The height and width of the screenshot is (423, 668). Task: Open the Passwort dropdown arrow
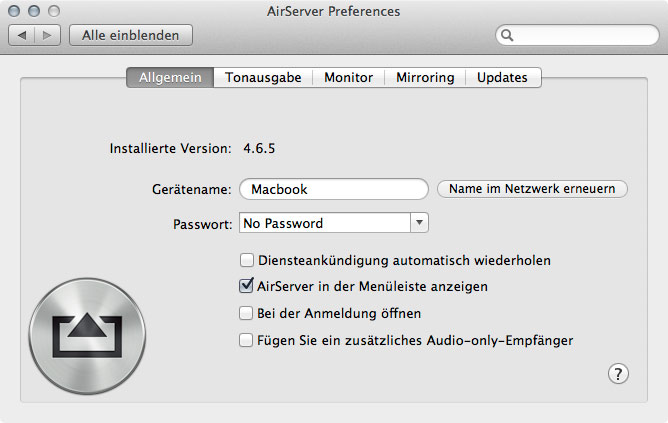(x=419, y=223)
